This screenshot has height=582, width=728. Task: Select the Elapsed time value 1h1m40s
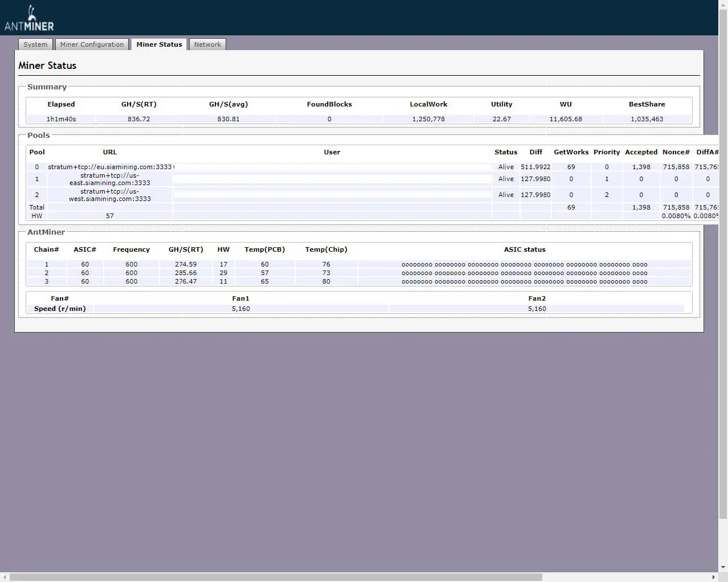tap(61, 119)
